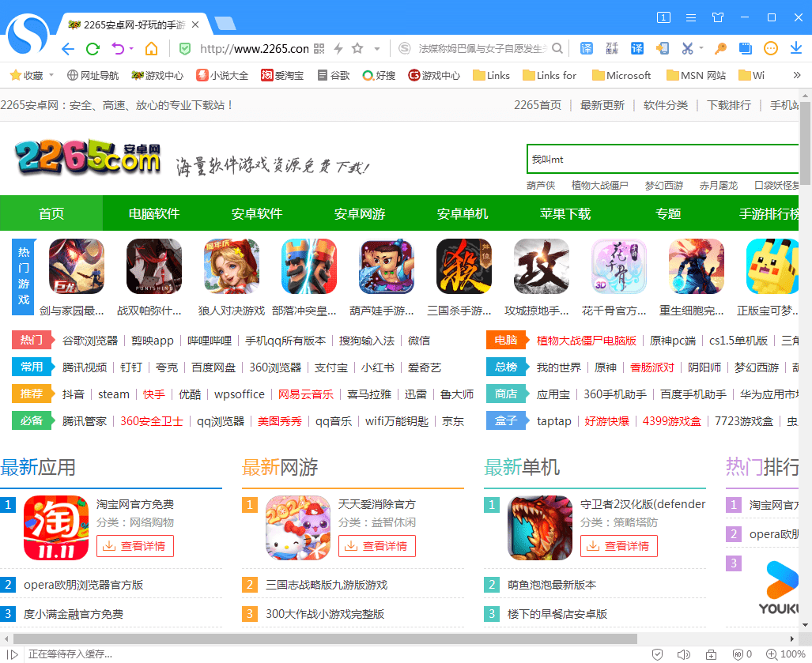Image resolution: width=812 pixels, height=663 pixels.
Task: Open the ad blocker counter in status bar
Action: (740, 654)
